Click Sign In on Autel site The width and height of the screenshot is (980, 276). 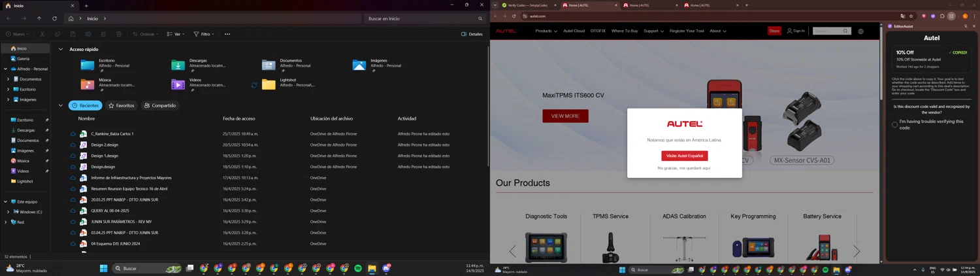(796, 31)
